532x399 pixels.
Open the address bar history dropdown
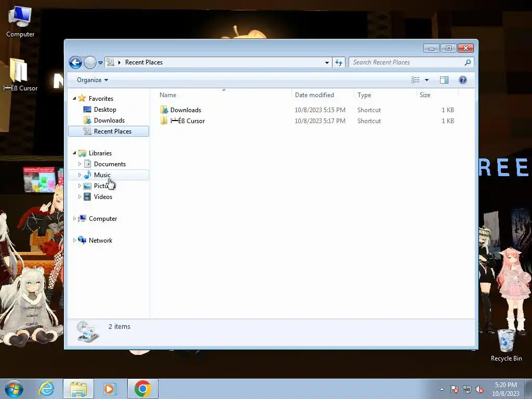pyautogui.click(x=327, y=62)
